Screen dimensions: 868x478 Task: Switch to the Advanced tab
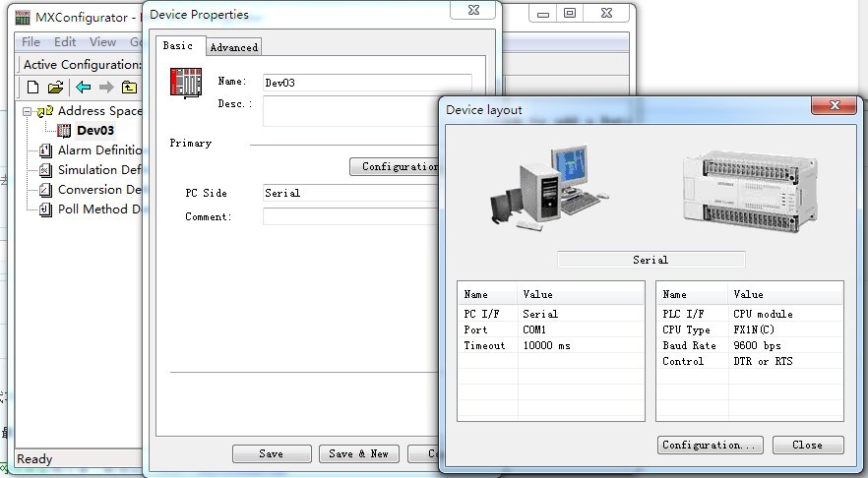pyautogui.click(x=234, y=47)
